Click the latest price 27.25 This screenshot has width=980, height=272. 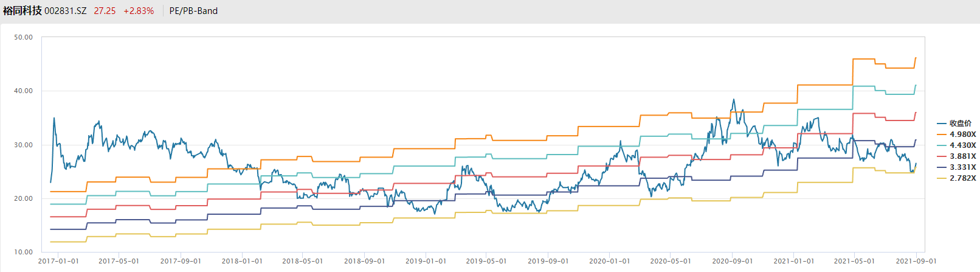click(105, 11)
